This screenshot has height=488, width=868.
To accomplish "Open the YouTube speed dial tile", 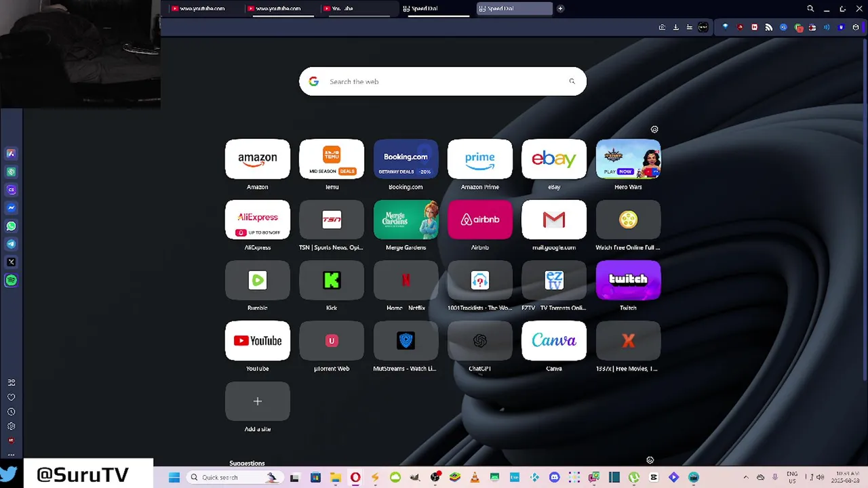I will (258, 341).
